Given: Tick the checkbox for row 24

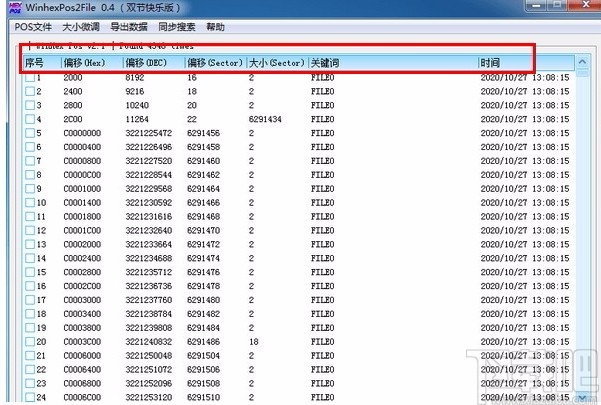Looking at the screenshot, I should (30, 397).
